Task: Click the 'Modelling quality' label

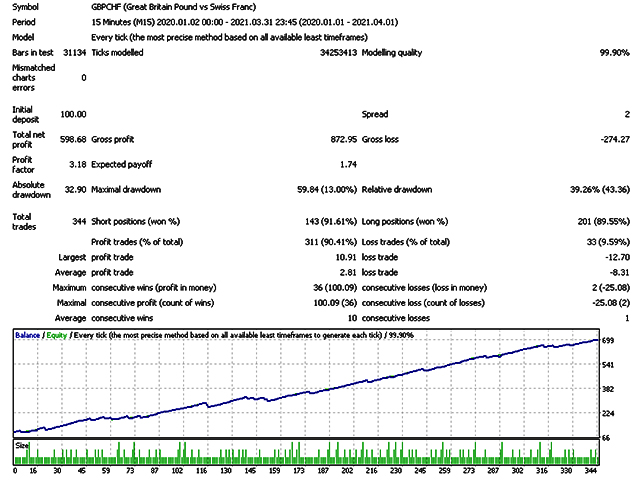Action: point(392,53)
